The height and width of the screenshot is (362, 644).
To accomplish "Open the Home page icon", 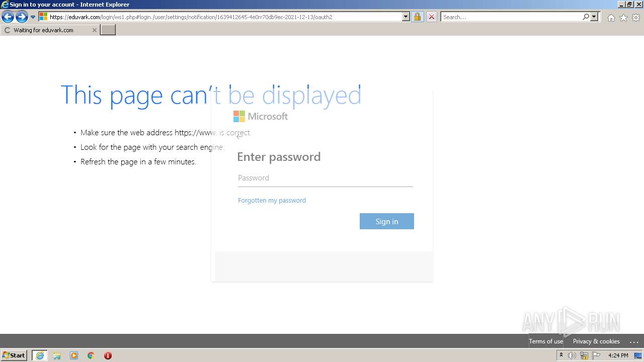I will [x=611, y=18].
